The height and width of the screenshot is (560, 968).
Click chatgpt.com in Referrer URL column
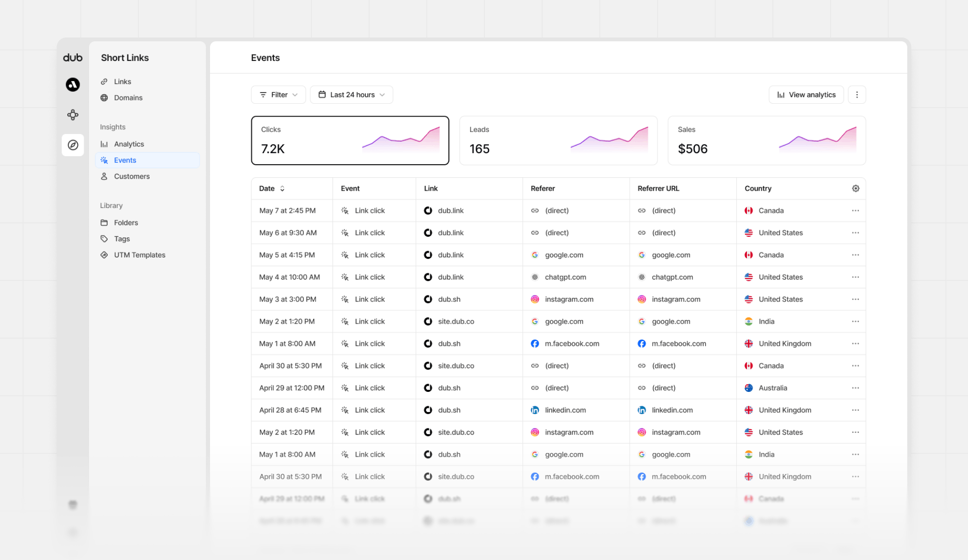click(672, 277)
